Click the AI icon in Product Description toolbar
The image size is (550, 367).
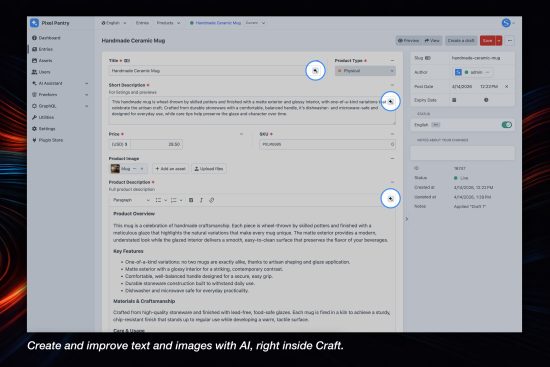pyautogui.click(x=390, y=199)
